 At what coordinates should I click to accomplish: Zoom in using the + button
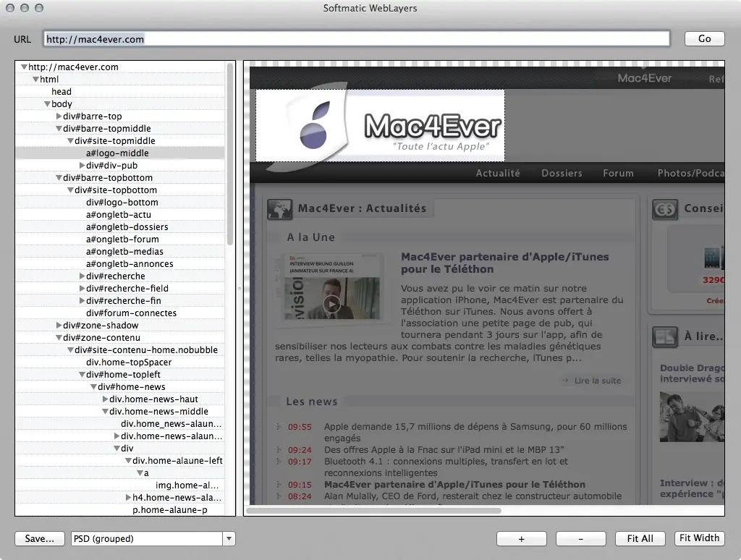tap(521, 538)
